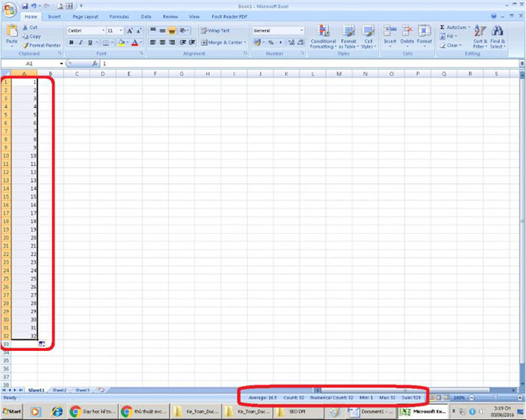Click the insert function fx icon
This screenshot has width=526, height=420.
tap(95, 63)
